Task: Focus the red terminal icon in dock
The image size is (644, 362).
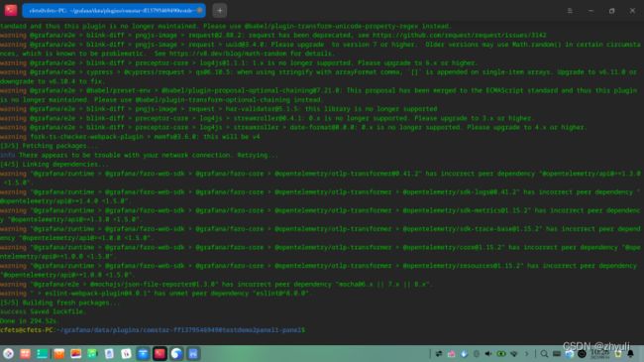Action: click(x=160, y=353)
